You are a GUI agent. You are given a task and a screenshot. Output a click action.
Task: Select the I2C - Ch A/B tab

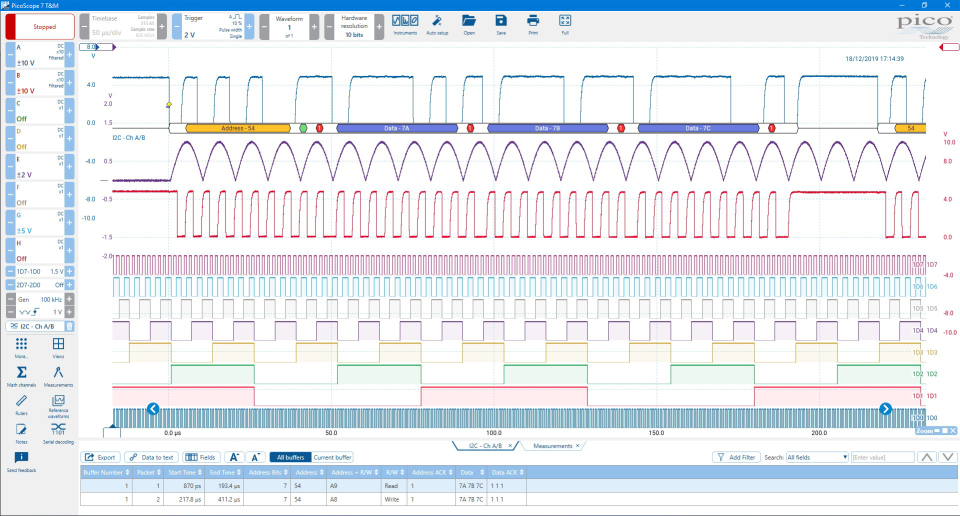coord(486,445)
